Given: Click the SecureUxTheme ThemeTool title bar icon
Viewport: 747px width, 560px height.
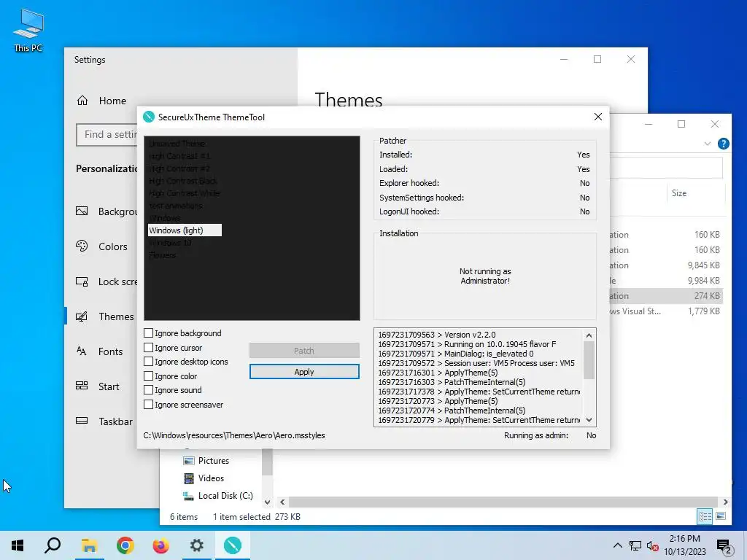Looking at the screenshot, I should click(x=149, y=117).
